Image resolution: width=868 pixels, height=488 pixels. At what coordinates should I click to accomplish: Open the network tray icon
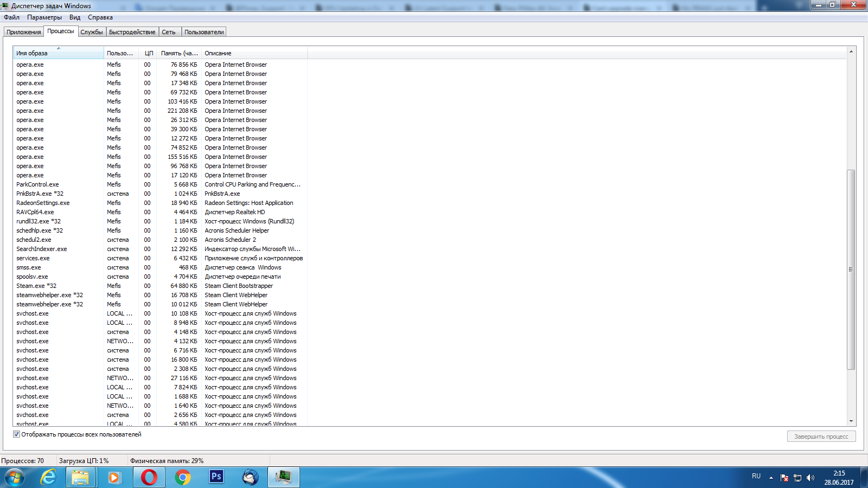797,478
